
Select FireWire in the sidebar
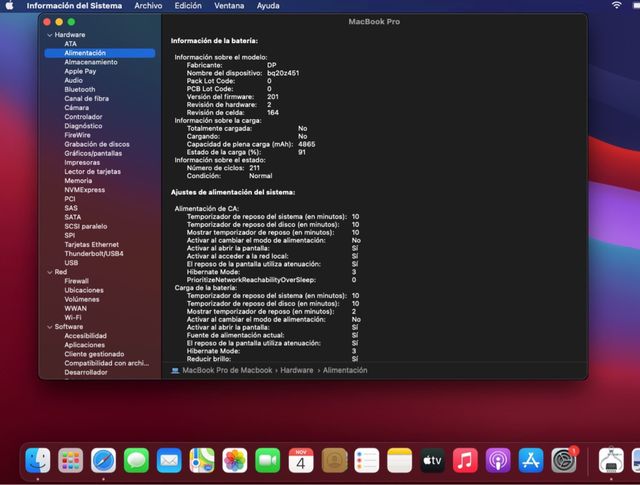[78, 135]
